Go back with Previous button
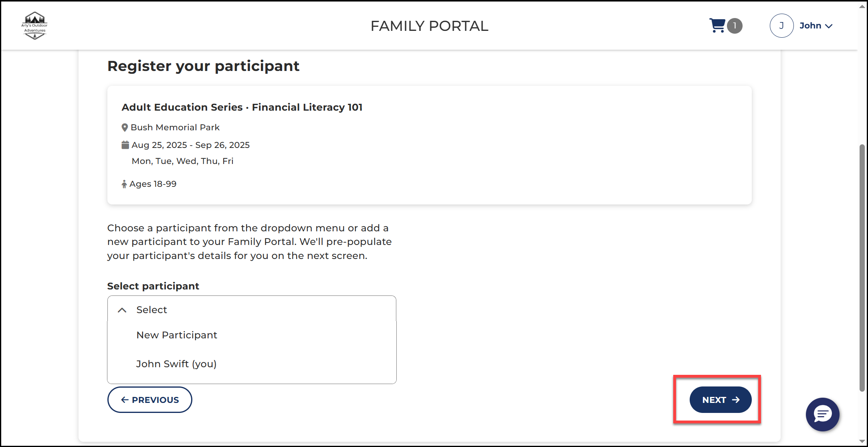 coord(149,400)
